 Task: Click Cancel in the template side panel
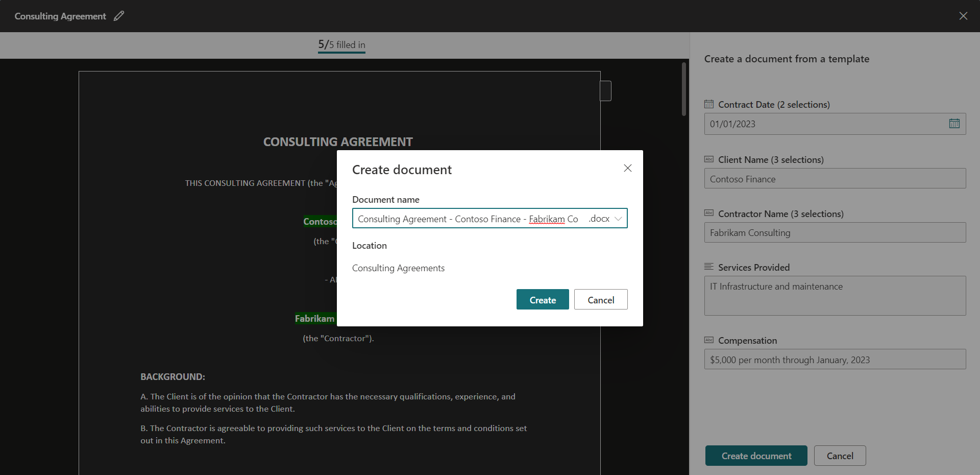tap(840, 456)
